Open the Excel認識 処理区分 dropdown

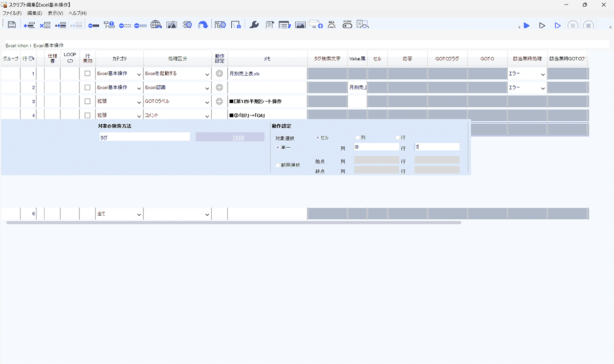tap(177, 87)
